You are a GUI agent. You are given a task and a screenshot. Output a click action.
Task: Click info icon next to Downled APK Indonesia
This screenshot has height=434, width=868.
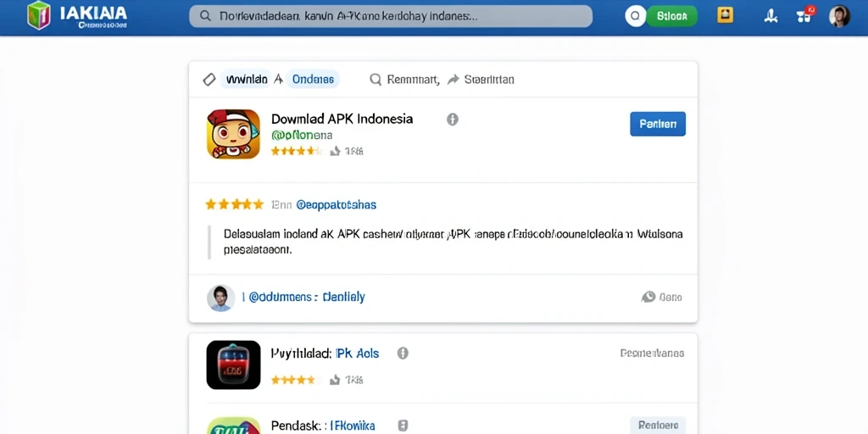(453, 119)
